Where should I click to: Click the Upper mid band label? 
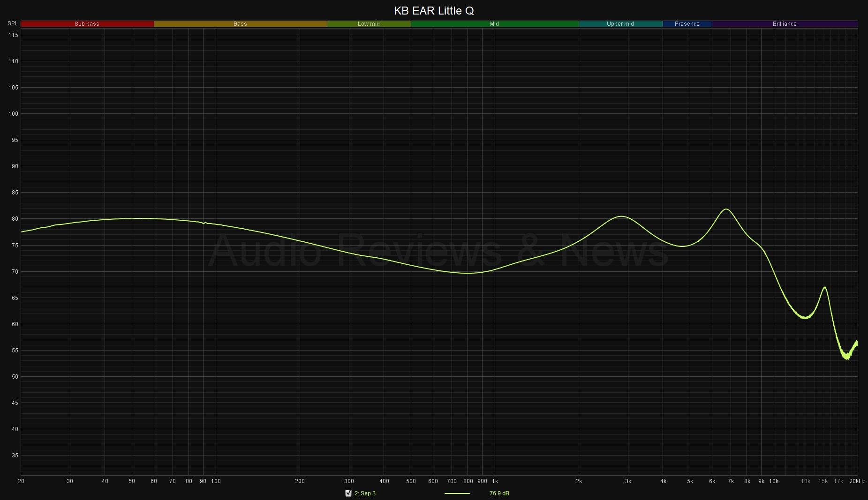[620, 24]
